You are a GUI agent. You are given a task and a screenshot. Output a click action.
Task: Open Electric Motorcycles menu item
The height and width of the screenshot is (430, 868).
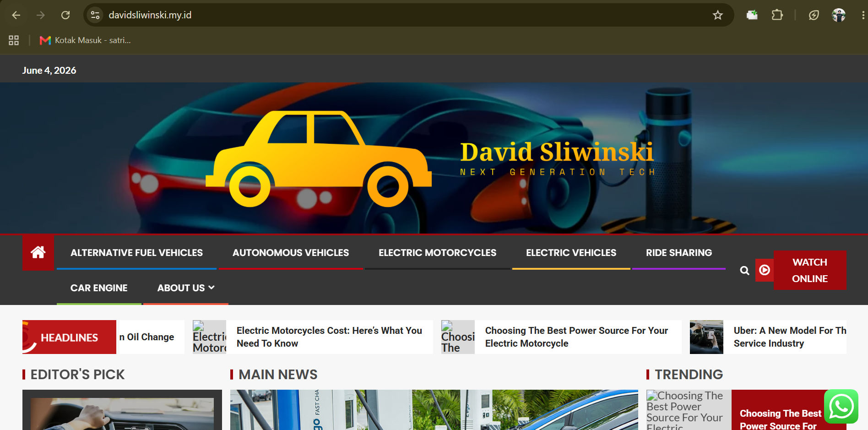coord(437,253)
